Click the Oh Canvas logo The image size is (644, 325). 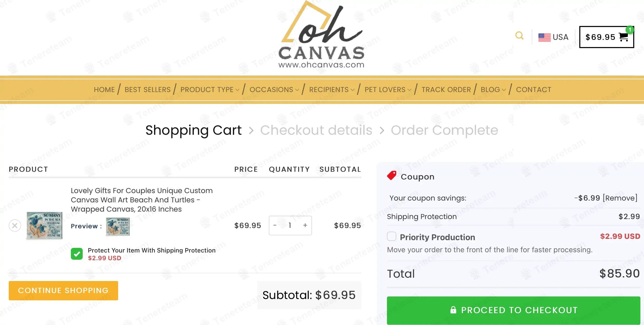coord(321,35)
